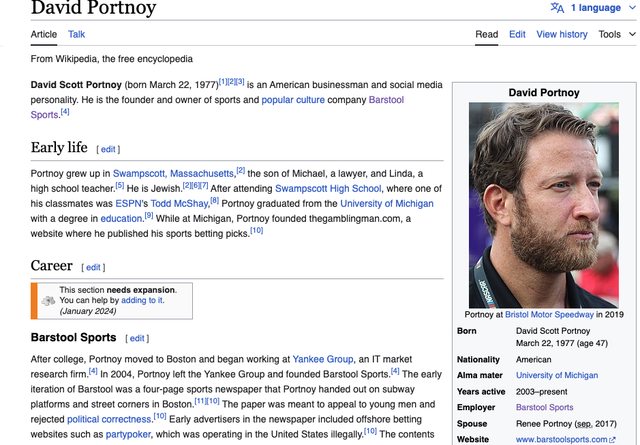Click the external link icon beside barstoolsports.com

(x=612, y=439)
